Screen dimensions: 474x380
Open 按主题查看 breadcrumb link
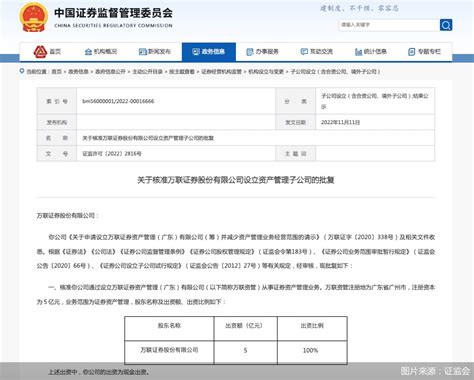click(x=182, y=71)
